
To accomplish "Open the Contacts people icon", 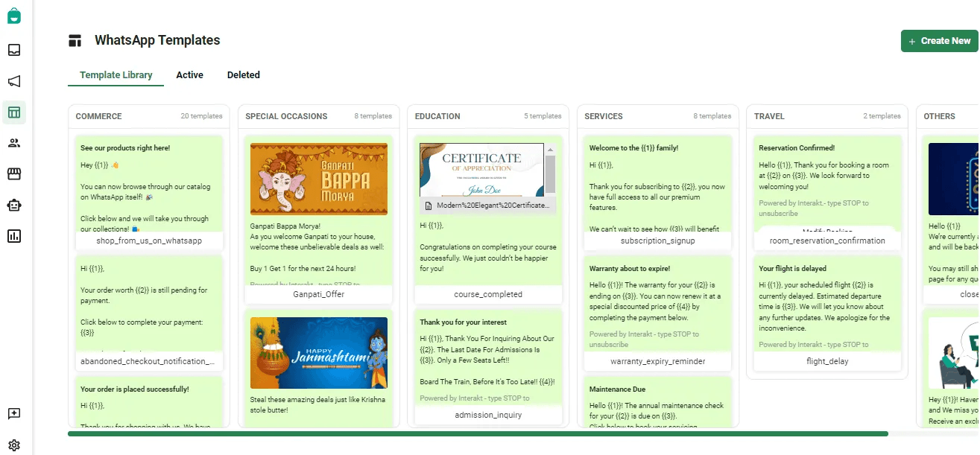I will pyautogui.click(x=14, y=143).
